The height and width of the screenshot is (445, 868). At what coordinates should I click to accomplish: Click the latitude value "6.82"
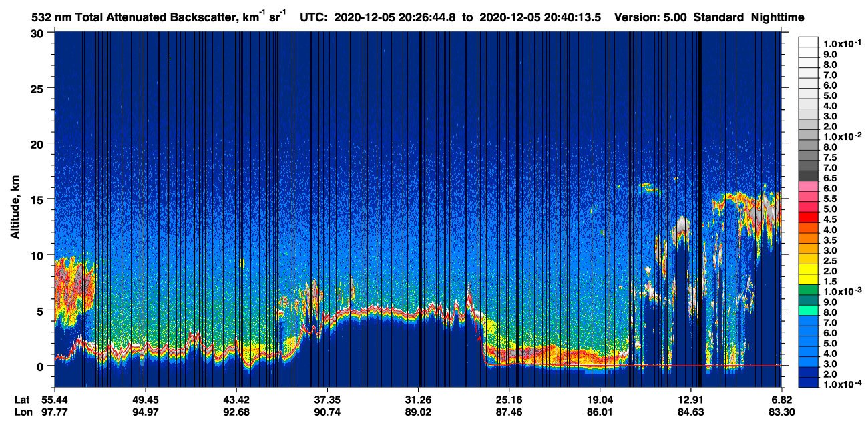click(781, 400)
